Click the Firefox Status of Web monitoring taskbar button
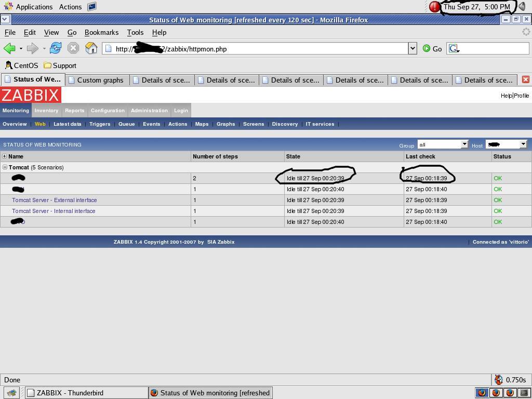 210,393
